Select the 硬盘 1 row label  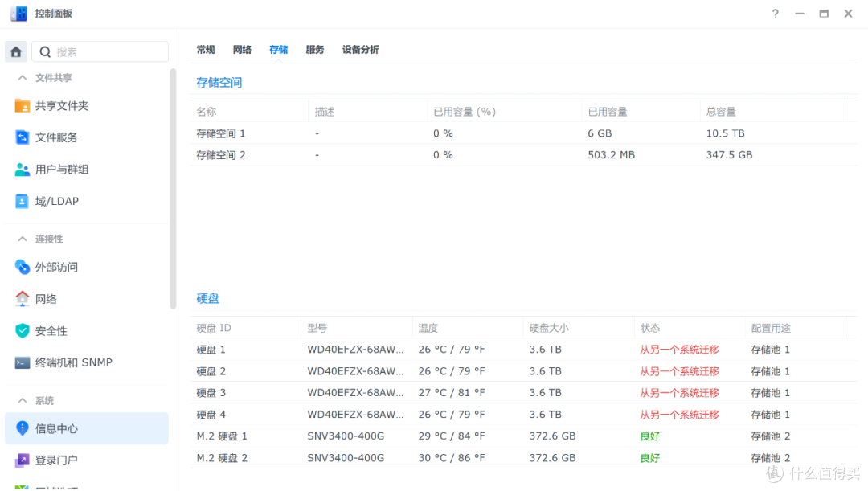(x=211, y=350)
